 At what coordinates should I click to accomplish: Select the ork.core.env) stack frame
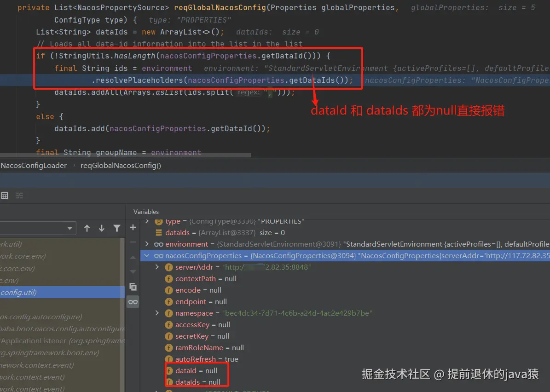60,256
